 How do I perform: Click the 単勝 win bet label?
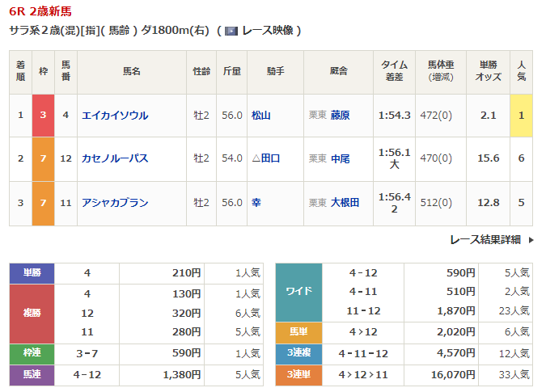[32, 274]
